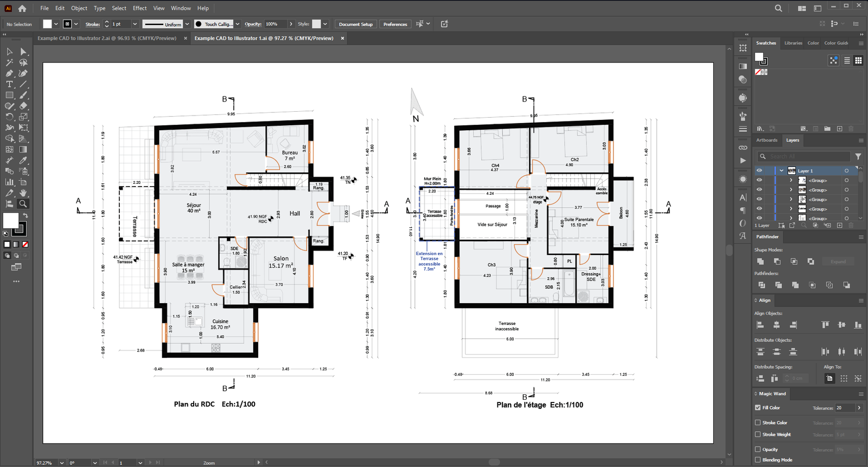Open the zoom level dropdown in status bar
Screen dimensions: 868x467
click(62, 463)
